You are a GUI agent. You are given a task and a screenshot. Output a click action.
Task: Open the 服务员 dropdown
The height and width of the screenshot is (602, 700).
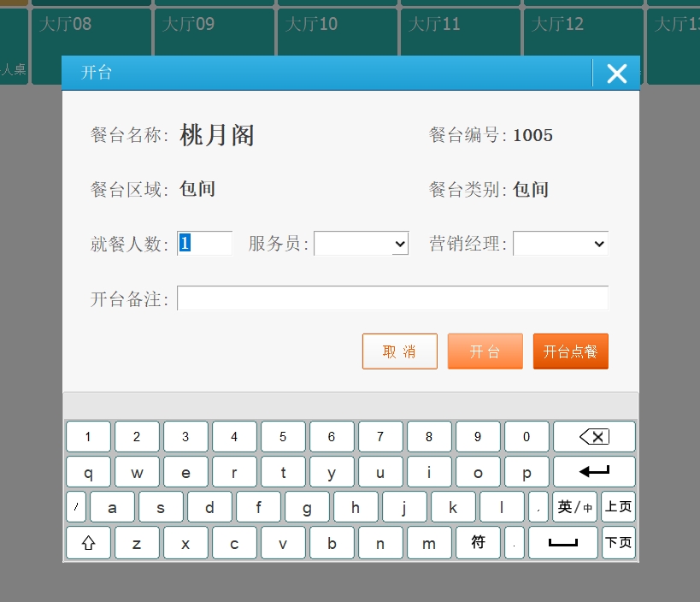[x=361, y=244]
